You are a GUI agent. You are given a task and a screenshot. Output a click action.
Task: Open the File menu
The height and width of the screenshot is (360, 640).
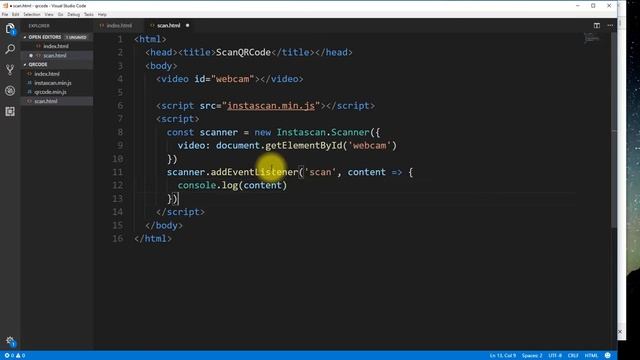coord(5,14)
